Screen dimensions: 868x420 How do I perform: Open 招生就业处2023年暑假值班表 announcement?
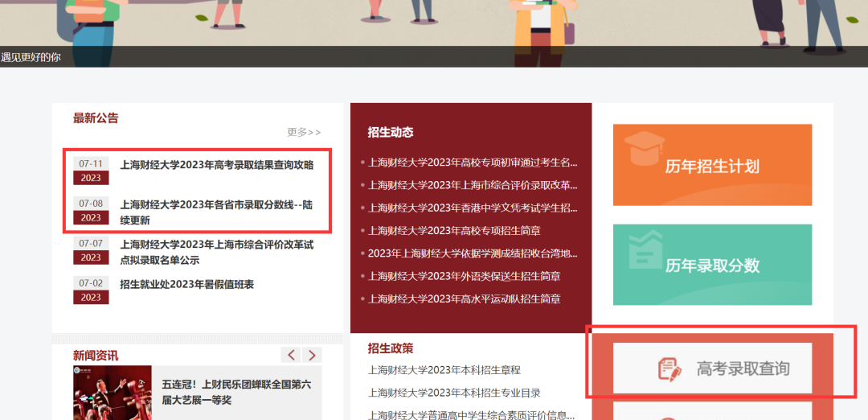[187, 284]
